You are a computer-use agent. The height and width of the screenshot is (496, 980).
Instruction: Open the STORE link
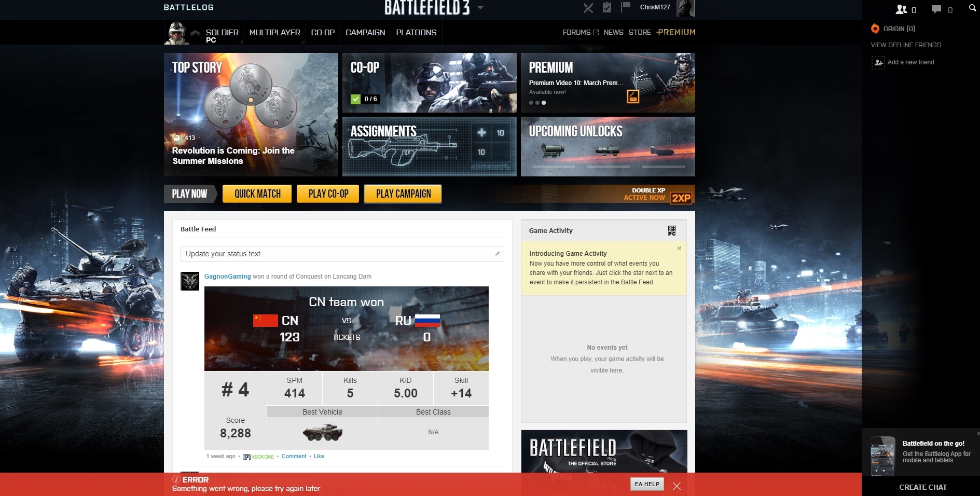pos(640,32)
